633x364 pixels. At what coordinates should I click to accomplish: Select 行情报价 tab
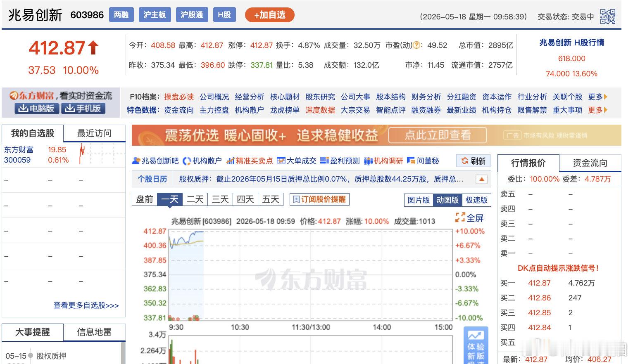[x=528, y=163]
